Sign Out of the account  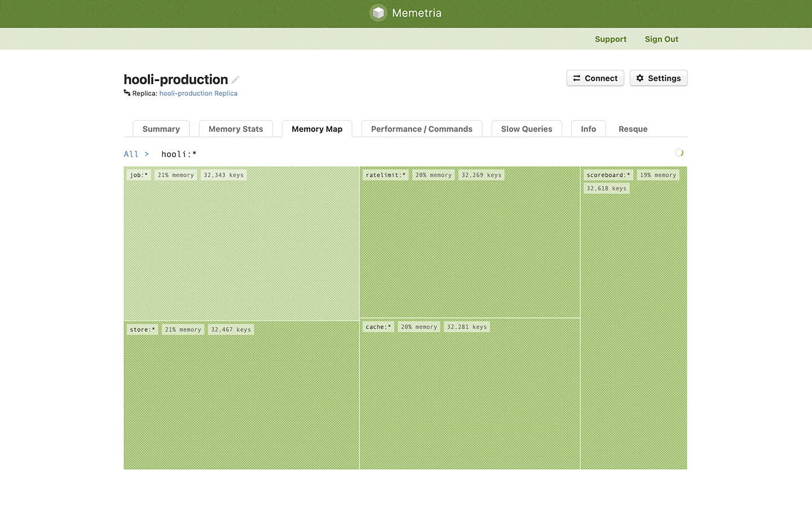[x=661, y=39]
